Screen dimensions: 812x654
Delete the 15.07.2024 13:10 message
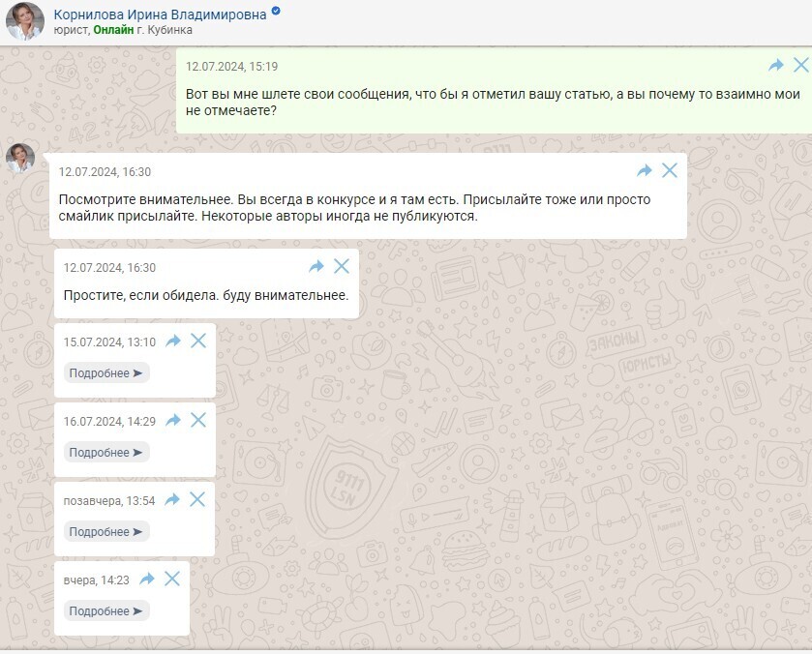coord(198,341)
